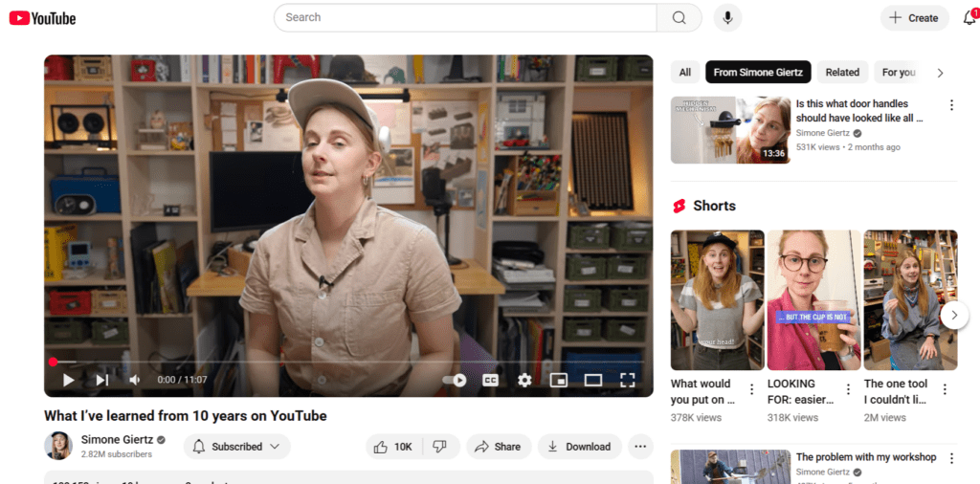The image size is (980, 484).
Task: Open workshop video thumbnail
Action: (x=730, y=467)
